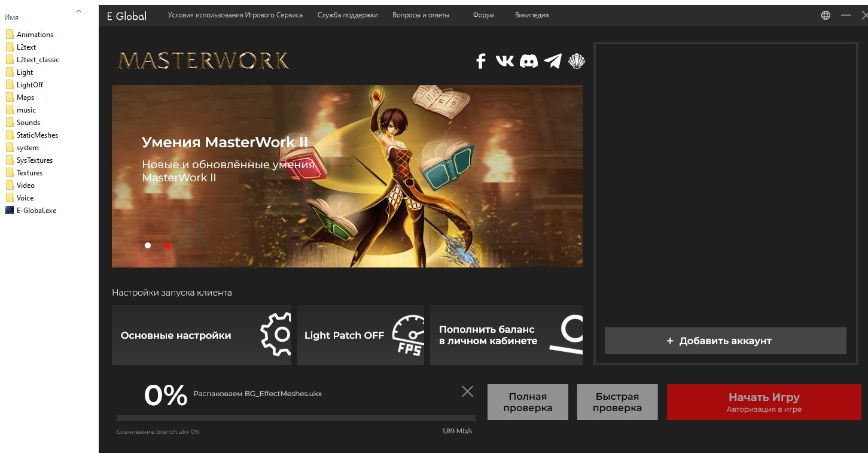The image size is (868, 453).
Task: Open the Discord social link icon
Action: coord(528,61)
